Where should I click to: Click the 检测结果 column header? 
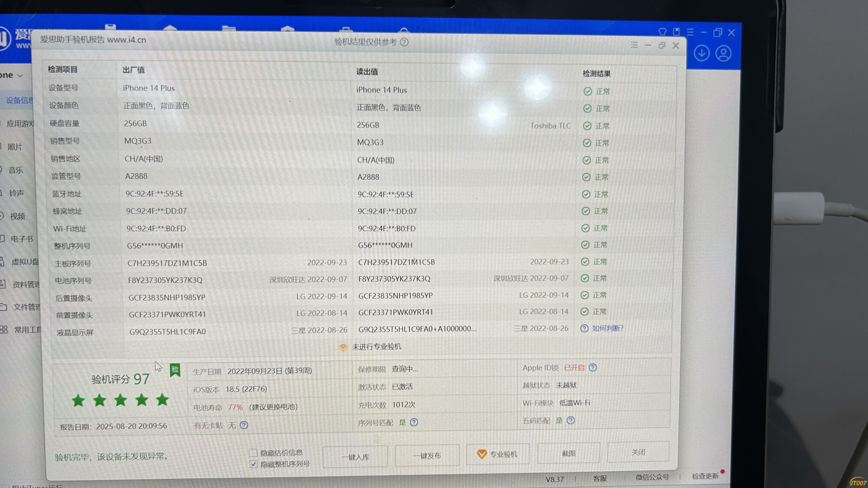pos(597,74)
